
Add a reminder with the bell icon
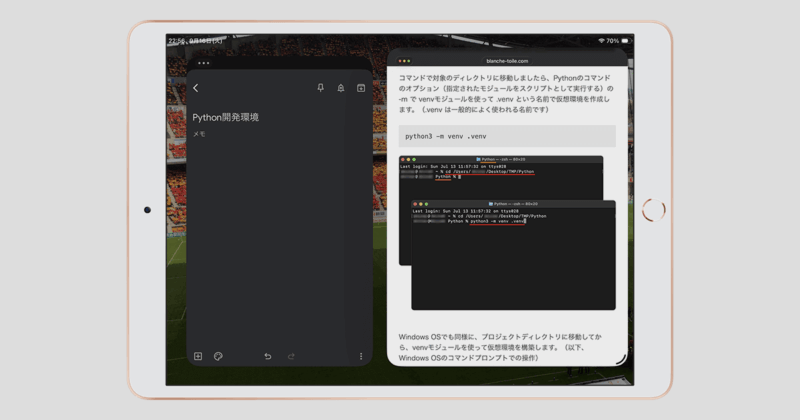(x=341, y=88)
